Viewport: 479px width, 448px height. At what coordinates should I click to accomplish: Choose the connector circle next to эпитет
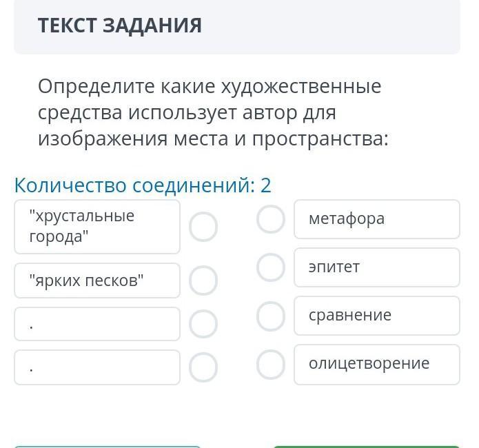point(271,267)
